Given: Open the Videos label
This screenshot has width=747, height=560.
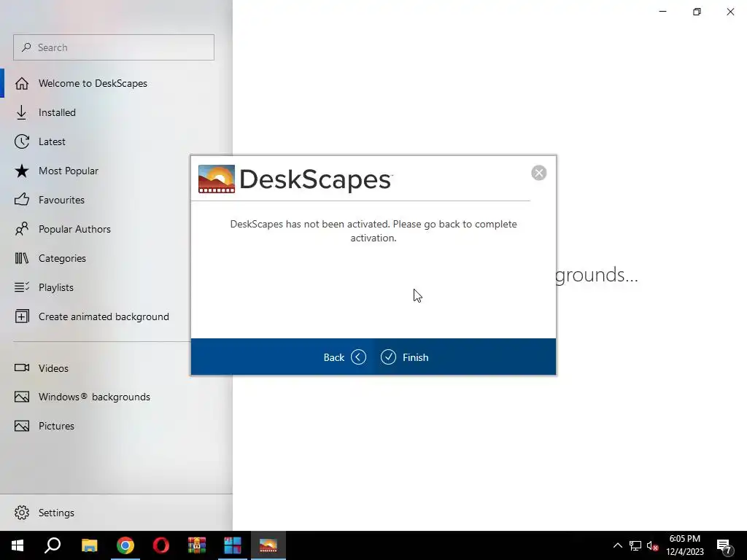Looking at the screenshot, I should (x=53, y=368).
